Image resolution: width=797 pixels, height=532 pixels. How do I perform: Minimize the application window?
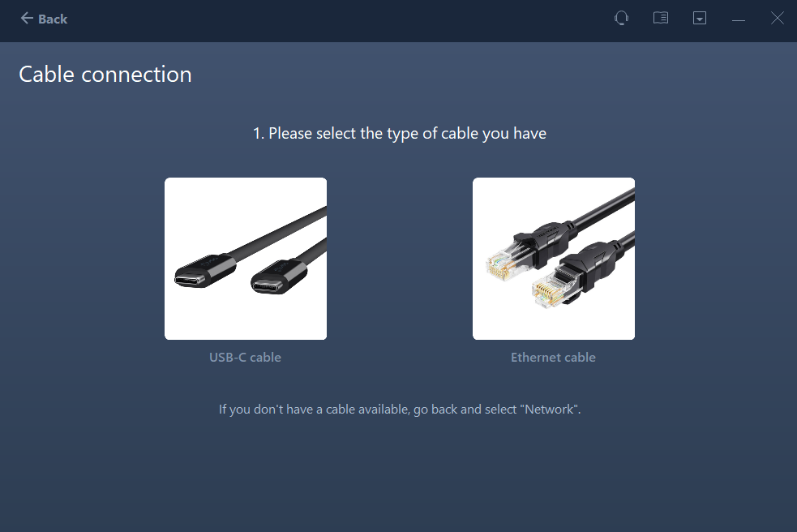[x=739, y=19]
